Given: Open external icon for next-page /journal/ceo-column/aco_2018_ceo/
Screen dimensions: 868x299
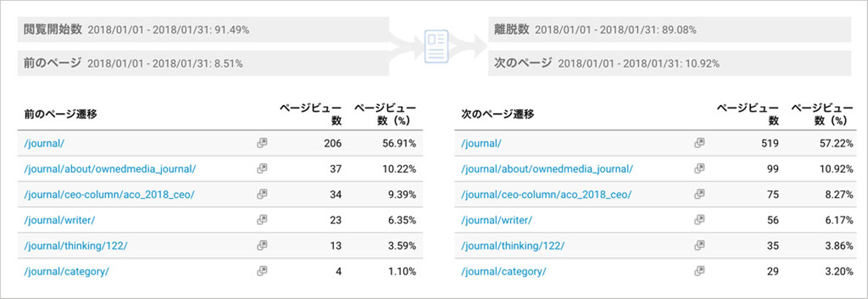Looking at the screenshot, I should 699,194.
